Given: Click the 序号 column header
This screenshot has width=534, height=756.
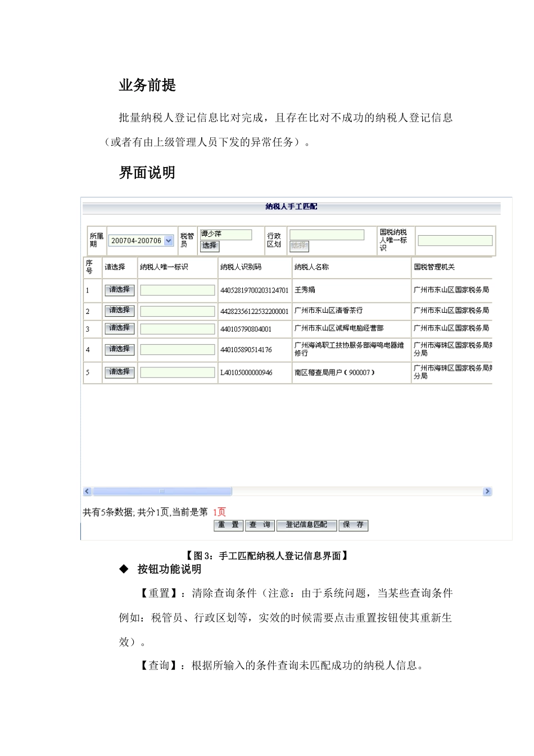Looking at the screenshot, I should click(x=89, y=267).
